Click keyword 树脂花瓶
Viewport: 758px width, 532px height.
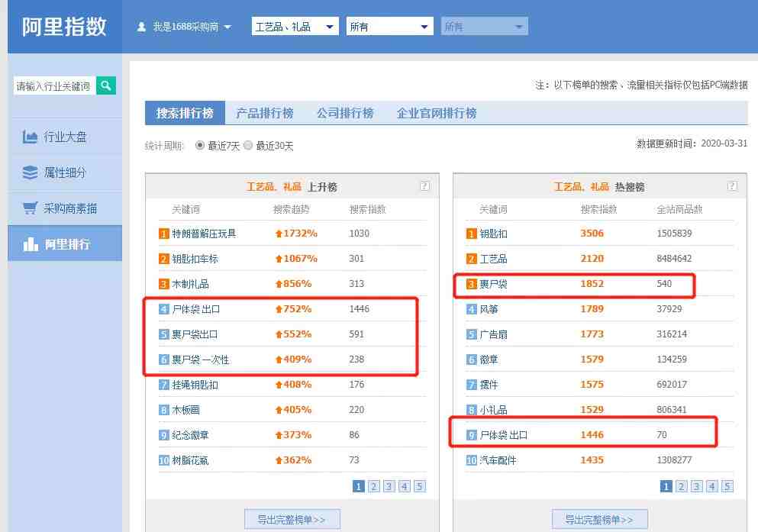coord(191,460)
